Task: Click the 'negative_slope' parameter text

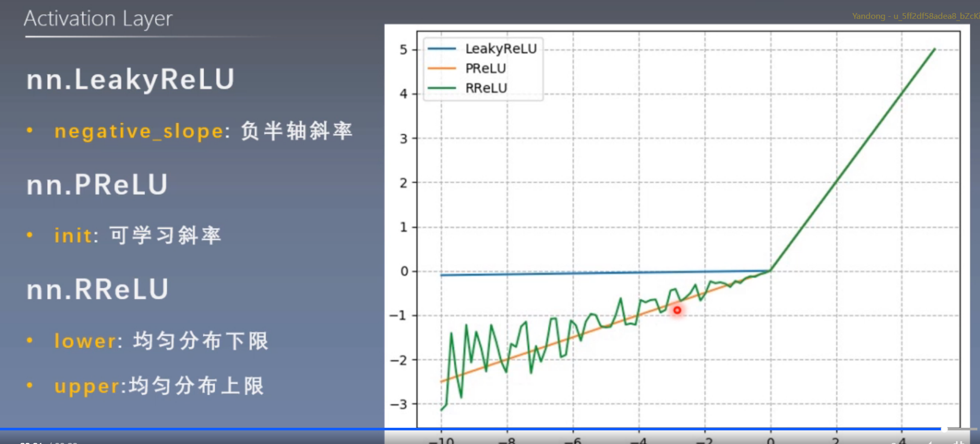Action: pyautogui.click(x=139, y=131)
